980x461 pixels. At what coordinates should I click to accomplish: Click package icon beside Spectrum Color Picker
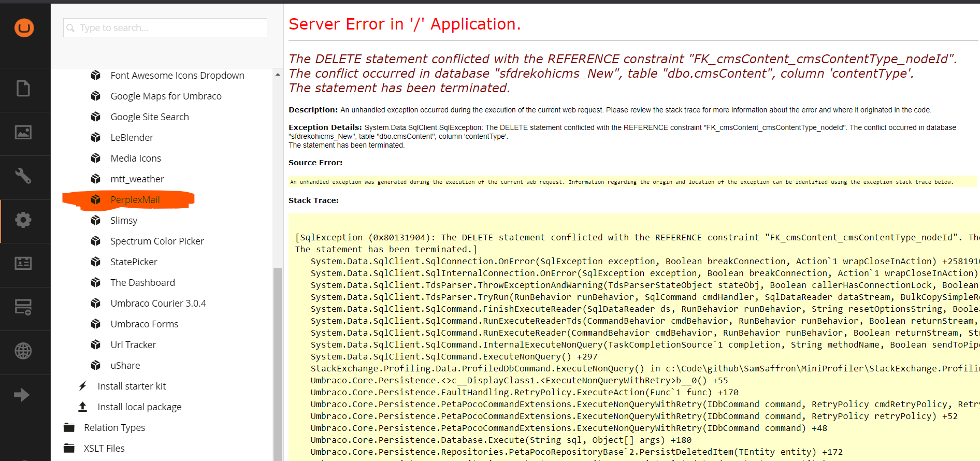[95, 241]
